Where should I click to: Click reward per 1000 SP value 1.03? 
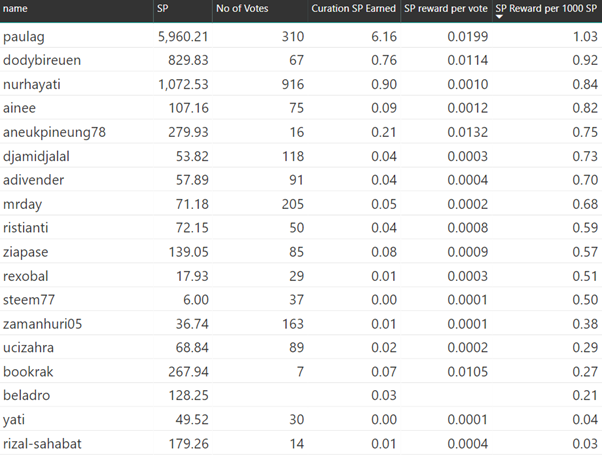[585, 37]
